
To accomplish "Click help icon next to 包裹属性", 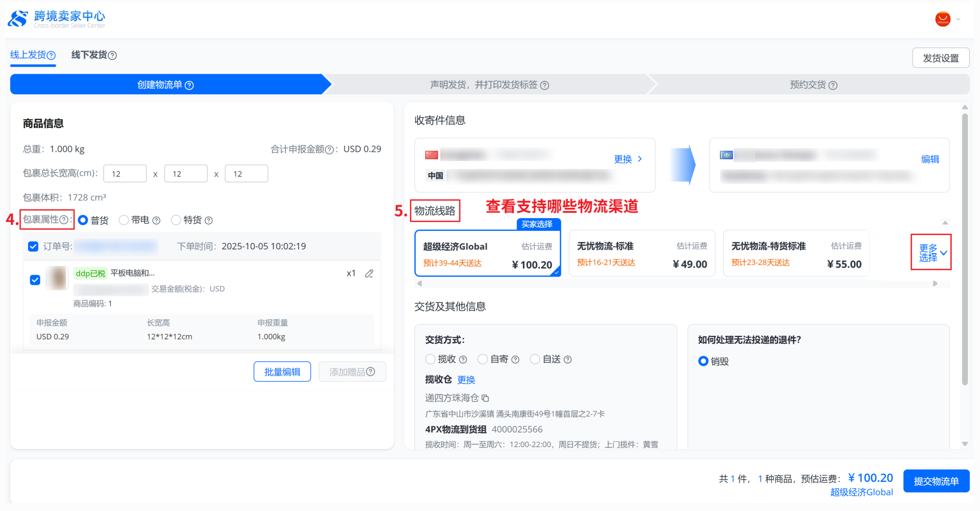I will [x=64, y=220].
